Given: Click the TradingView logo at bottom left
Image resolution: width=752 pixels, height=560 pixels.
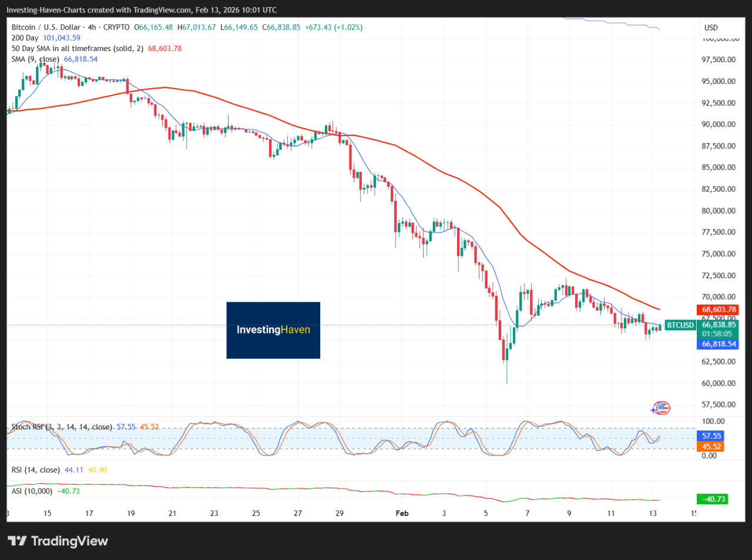Looking at the screenshot, I should coord(57,541).
